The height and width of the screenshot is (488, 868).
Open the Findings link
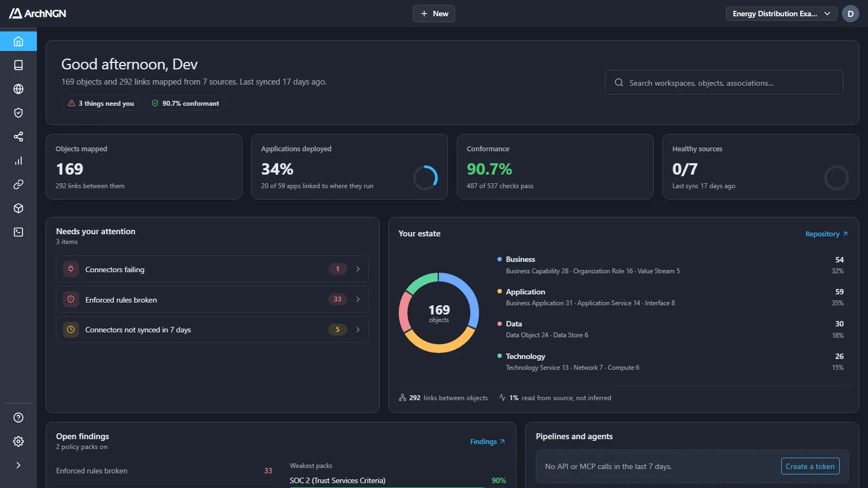click(487, 442)
